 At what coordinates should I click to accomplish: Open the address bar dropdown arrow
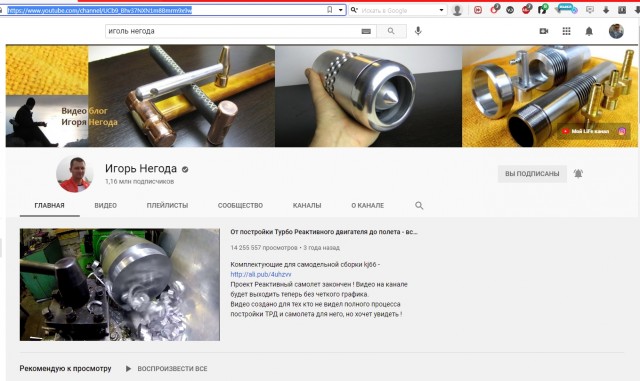(340, 10)
